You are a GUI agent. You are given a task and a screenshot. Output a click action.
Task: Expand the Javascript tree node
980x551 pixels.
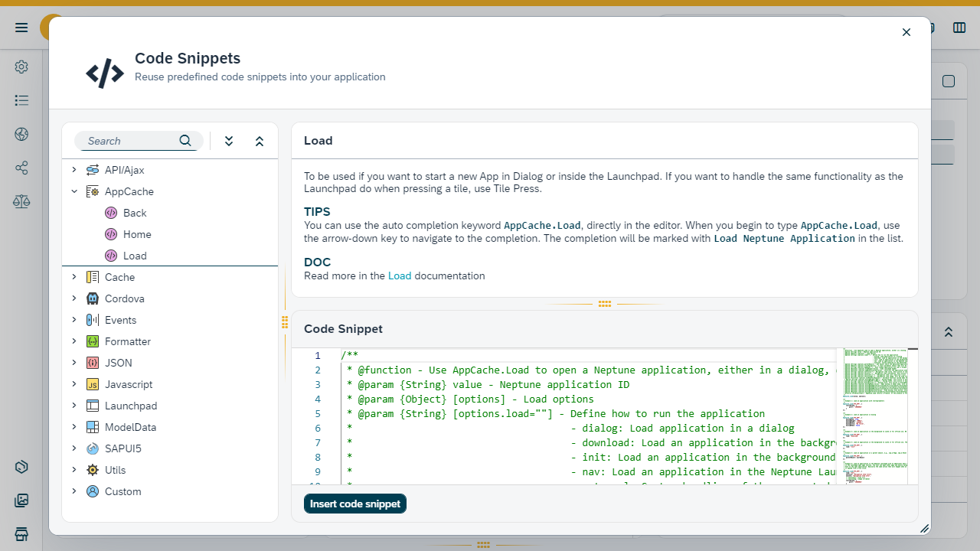tap(74, 384)
